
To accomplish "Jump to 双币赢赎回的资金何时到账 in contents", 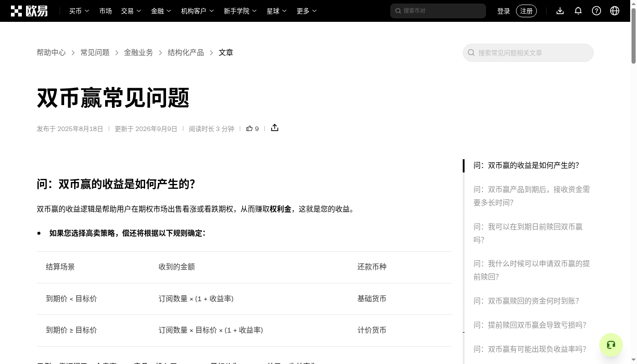I will (526, 301).
